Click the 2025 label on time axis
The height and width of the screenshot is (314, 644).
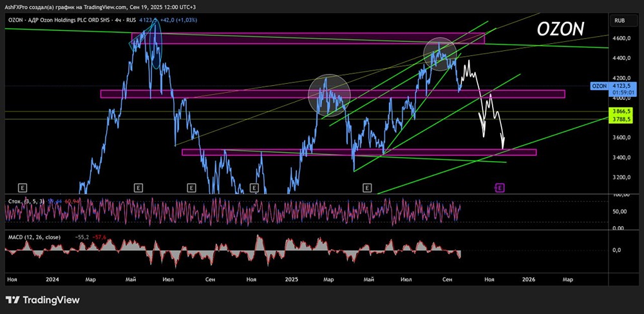[291, 279]
